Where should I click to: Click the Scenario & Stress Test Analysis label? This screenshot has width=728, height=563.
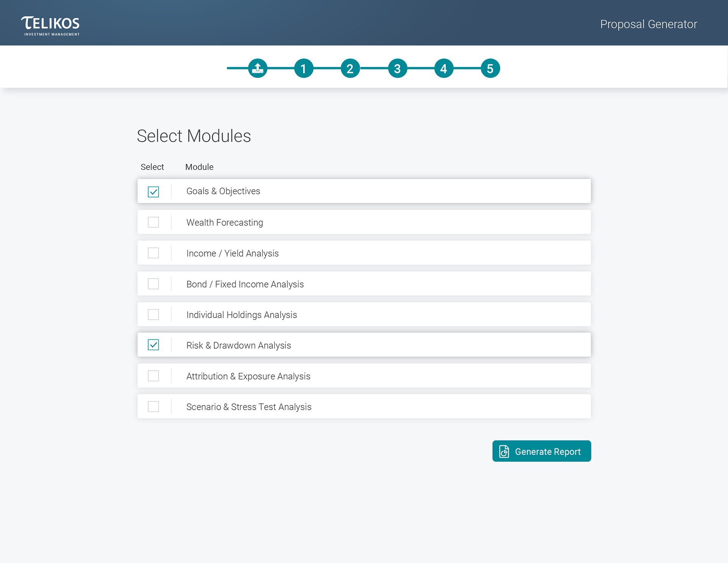click(x=249, y=407)
